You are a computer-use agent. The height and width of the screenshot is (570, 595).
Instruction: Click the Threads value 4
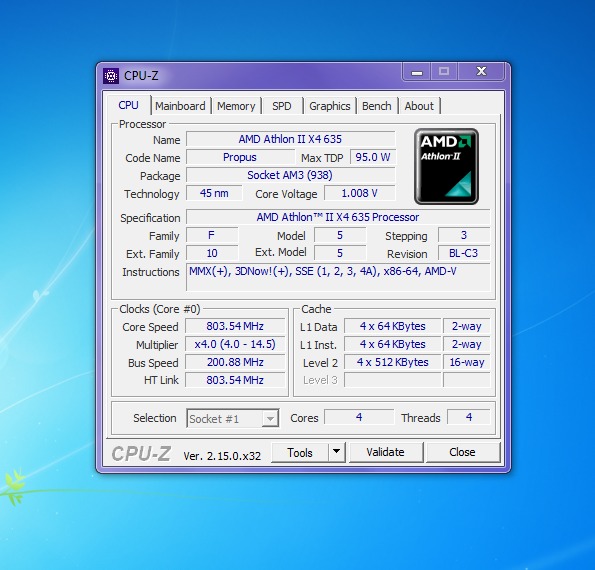click(x=469, y=417)
